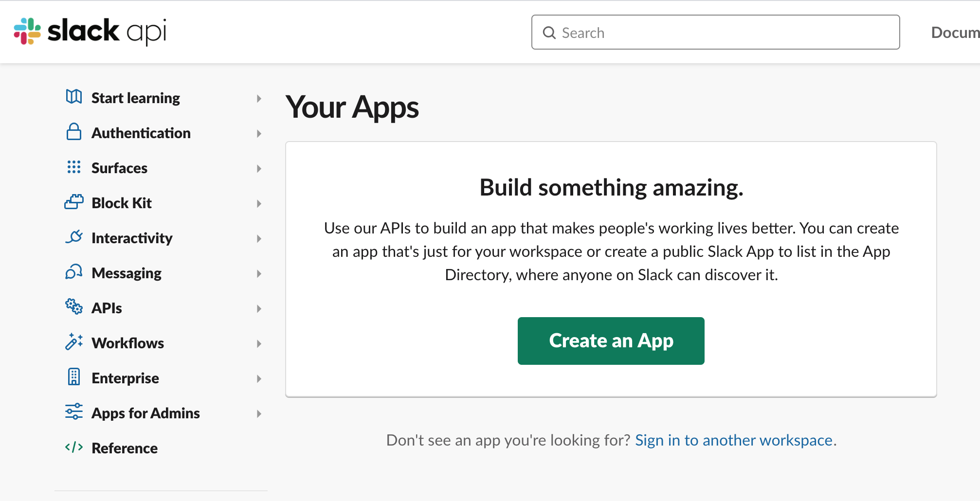
Task: Open the Apps for Admins item
Action: point(145,413)
